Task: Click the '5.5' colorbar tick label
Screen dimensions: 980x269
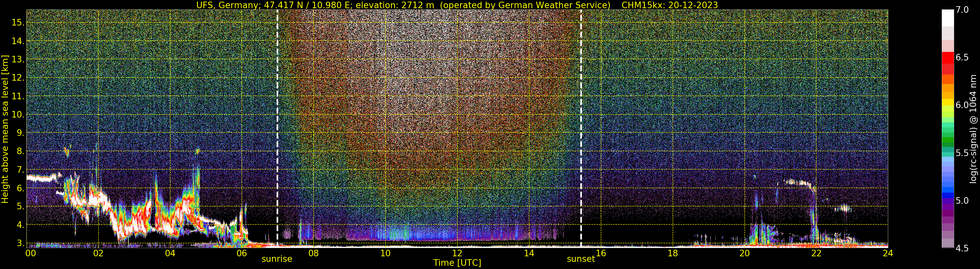Action: (962, 153)
